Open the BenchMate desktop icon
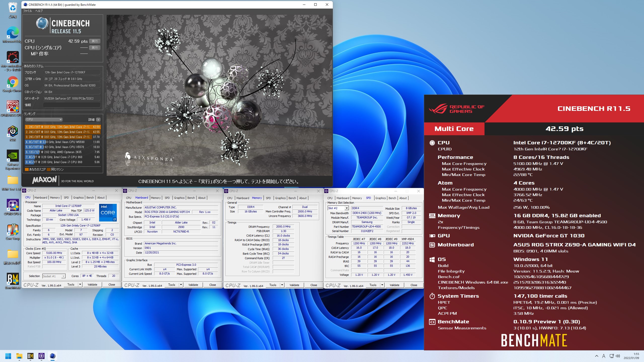 pos(13,281)
